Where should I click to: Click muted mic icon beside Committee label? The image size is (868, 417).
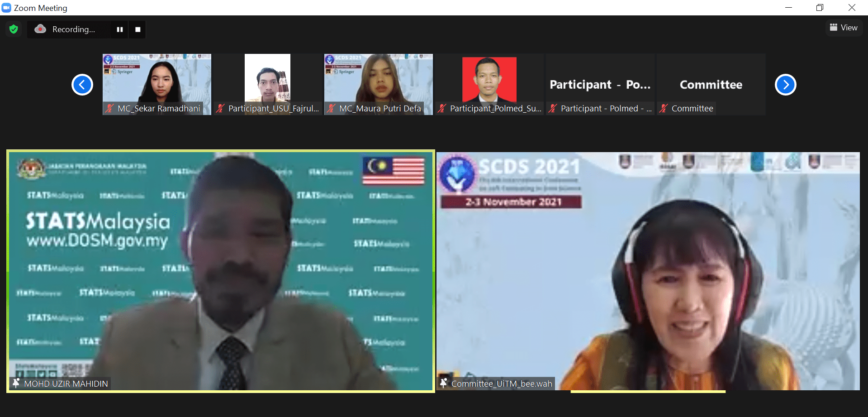[664, 108]
